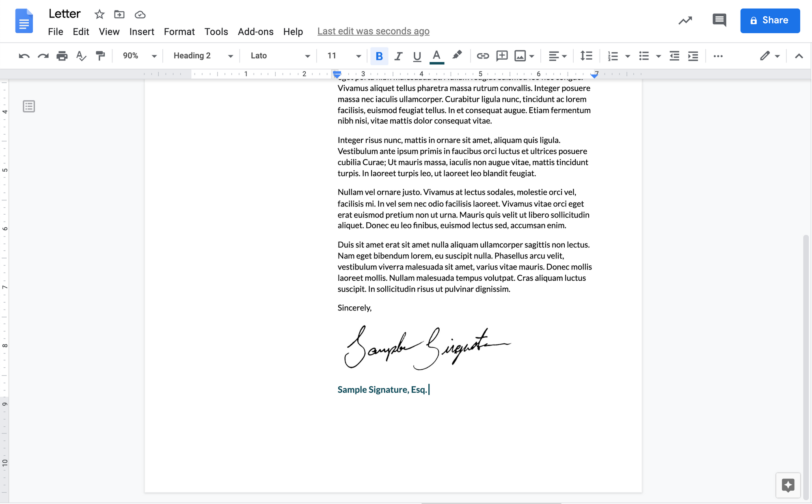Click the font color tool
Image resolution: width=812 pixels, height=504 pixels.
coord(437,55)
